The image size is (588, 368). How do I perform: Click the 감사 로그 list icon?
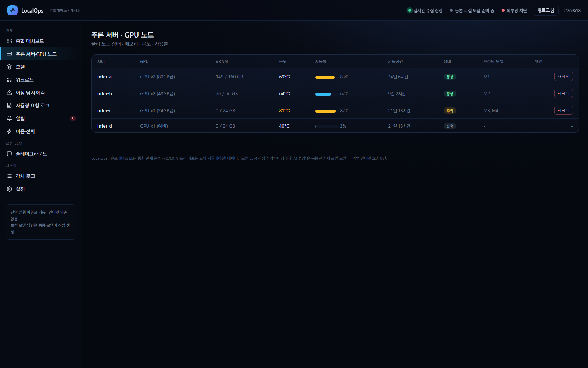[x=10, y=176]
